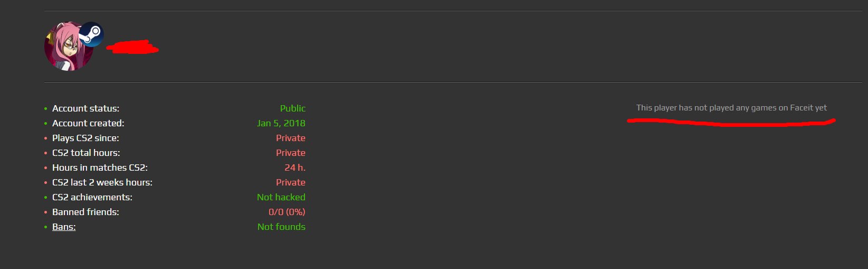
Task: Open the underlined Bans link
Action: [x=64, y=227]
